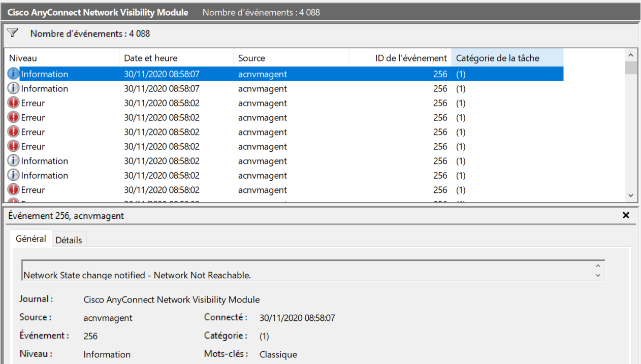This screenshot has width=641, height=364.
Task: Click the filter funnel icon
Action: [13, 33]
